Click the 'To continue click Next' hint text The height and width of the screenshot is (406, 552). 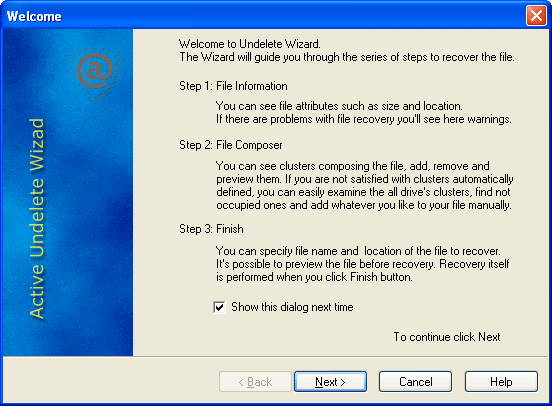(447, 337)
